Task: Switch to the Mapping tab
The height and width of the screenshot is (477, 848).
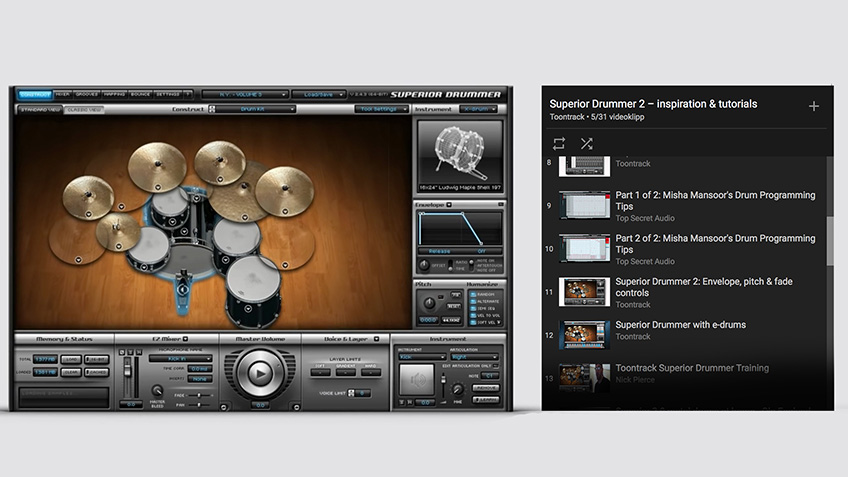Action: click(114, 95)
